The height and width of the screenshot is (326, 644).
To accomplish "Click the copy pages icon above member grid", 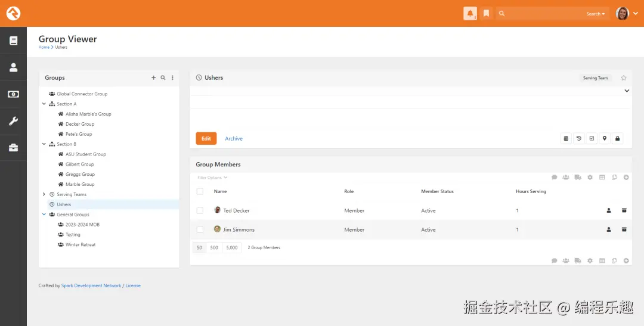I will 614,178.
